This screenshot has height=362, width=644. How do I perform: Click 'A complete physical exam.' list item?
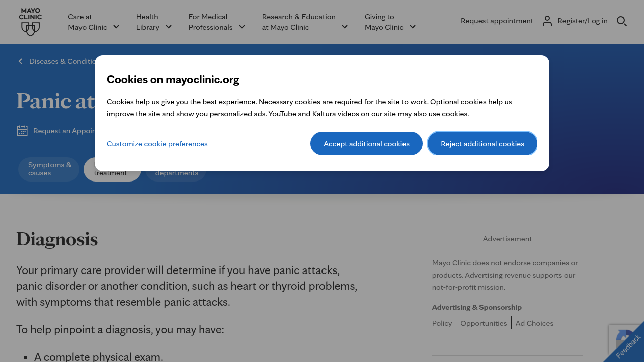99,357
